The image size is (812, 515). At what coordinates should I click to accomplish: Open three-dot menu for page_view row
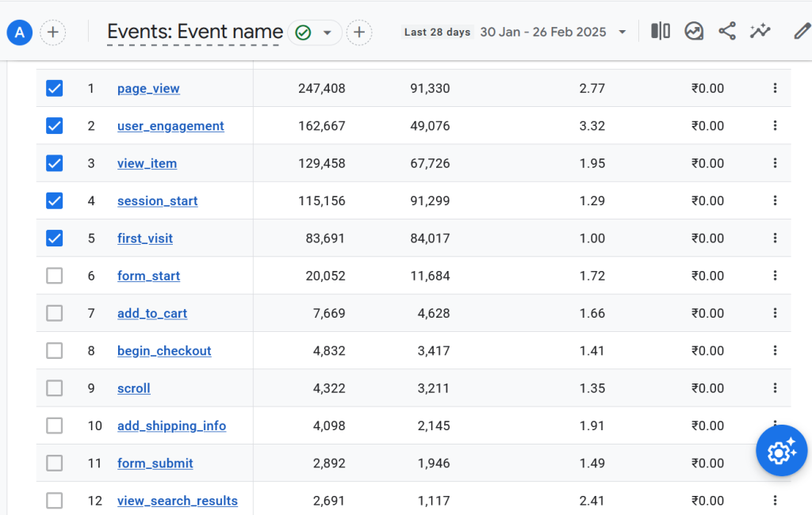pyautogui.click(x=775, y=89)
